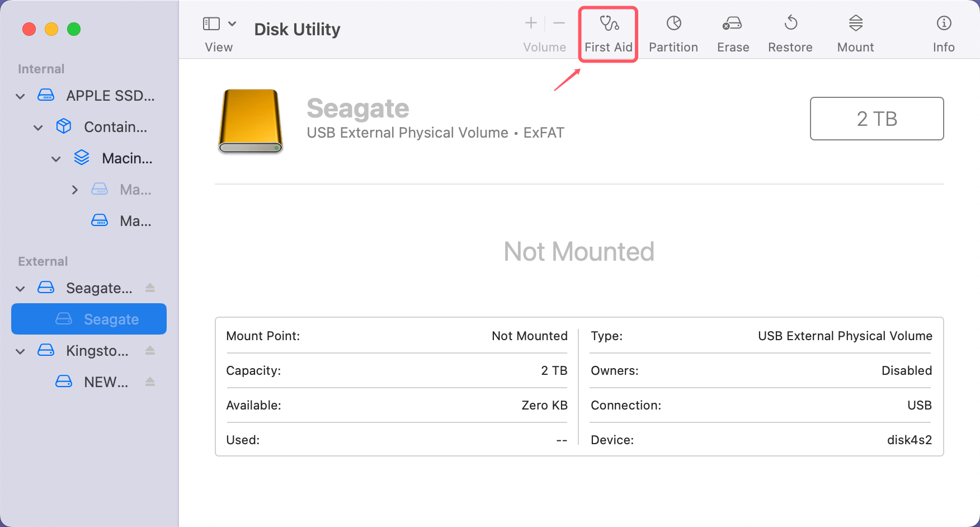980x527 pixels.
Task: Click the sidebar view icon
Action: 211,23
